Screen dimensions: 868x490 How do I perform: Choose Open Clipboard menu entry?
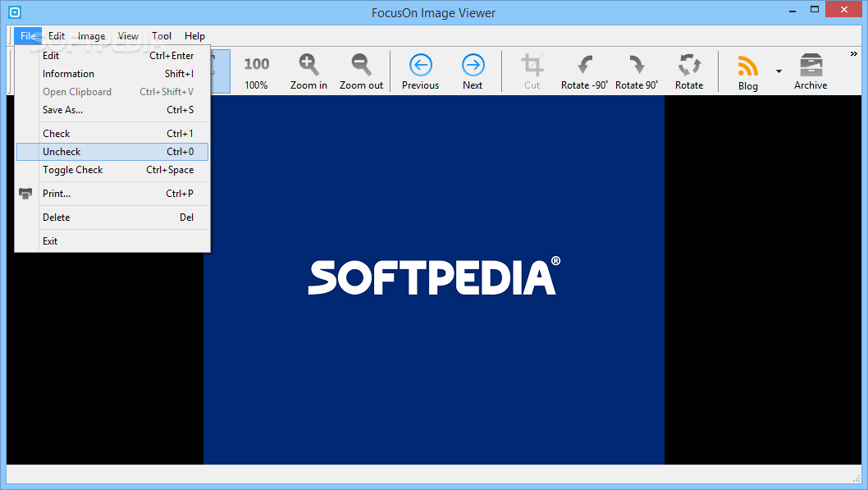coord(112,92)
